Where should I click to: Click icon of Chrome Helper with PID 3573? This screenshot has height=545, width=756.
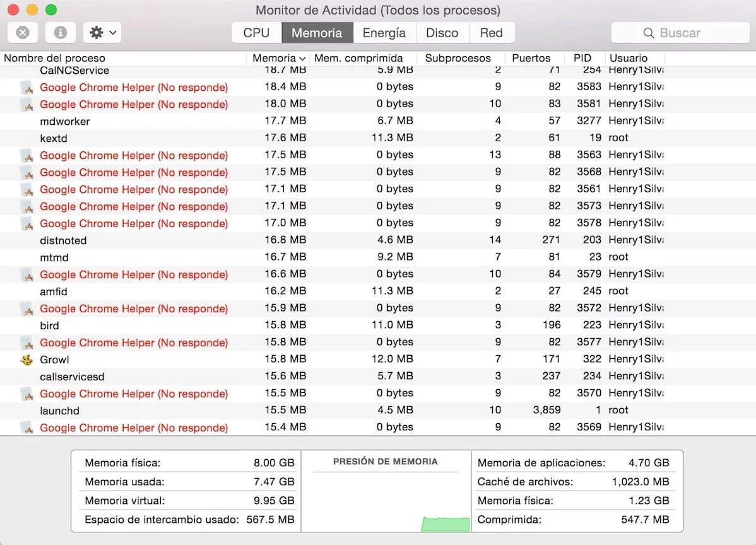27,207
